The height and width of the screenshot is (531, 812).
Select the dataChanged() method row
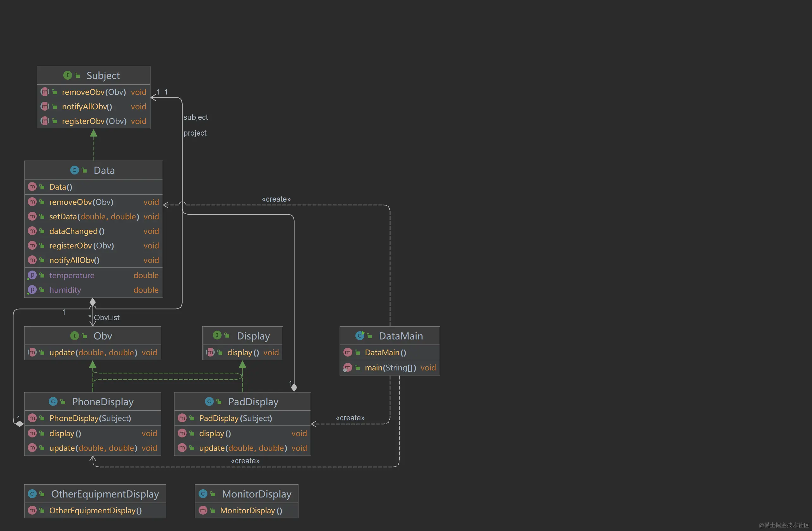tap(77, 231)
